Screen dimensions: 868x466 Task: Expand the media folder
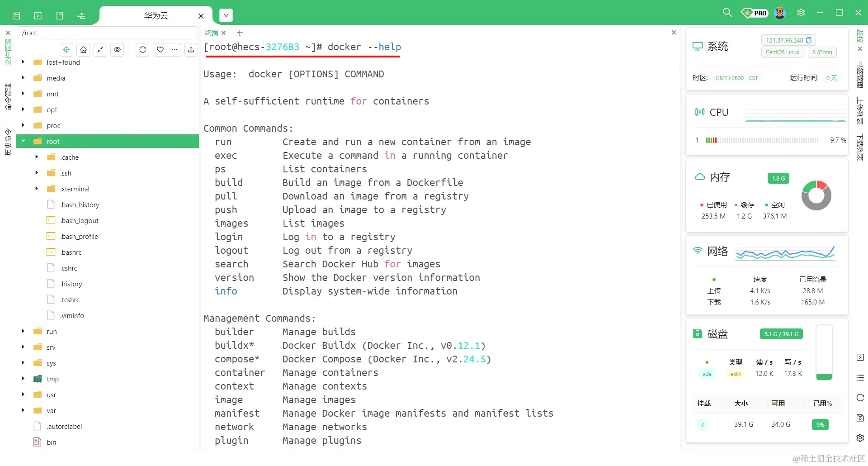(23, 78)
